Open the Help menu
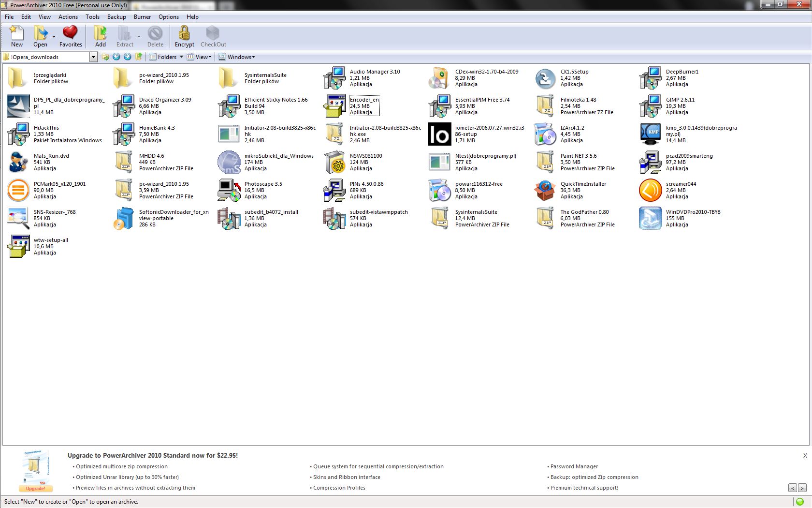 [192, 17]
